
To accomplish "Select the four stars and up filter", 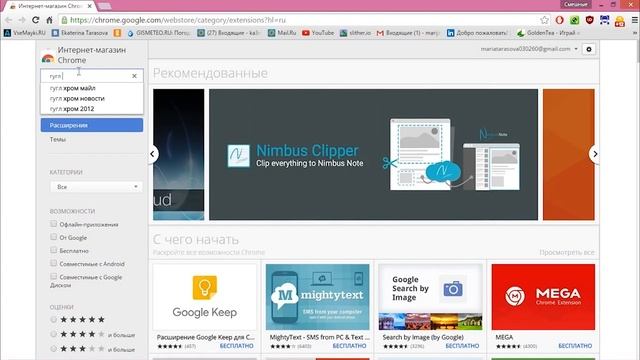I will click(x=53, y=334).
